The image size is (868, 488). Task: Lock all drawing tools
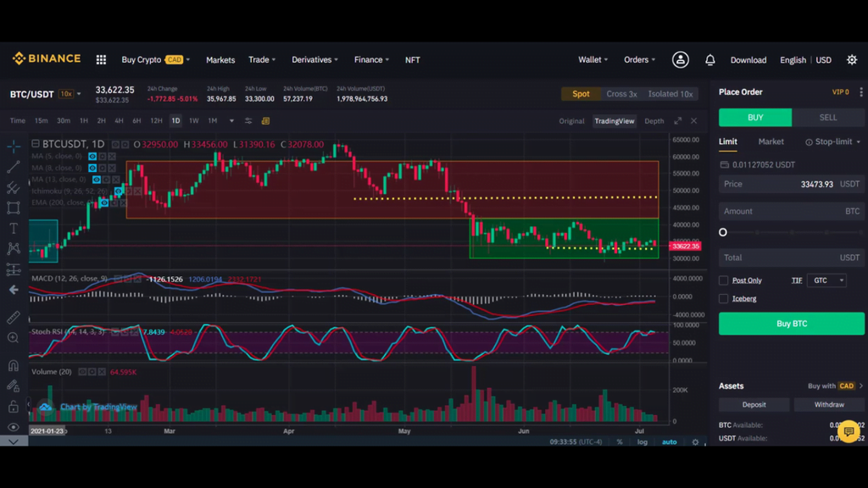pos(14,407)
